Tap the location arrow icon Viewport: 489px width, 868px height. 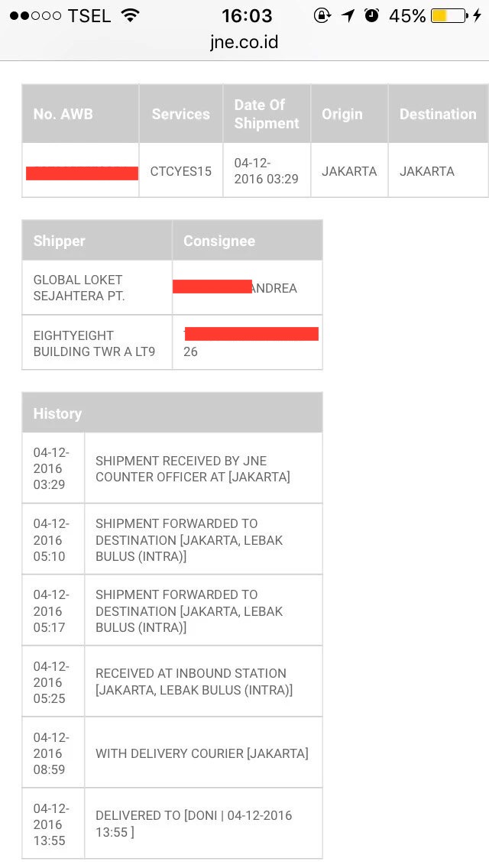[348, 15]
